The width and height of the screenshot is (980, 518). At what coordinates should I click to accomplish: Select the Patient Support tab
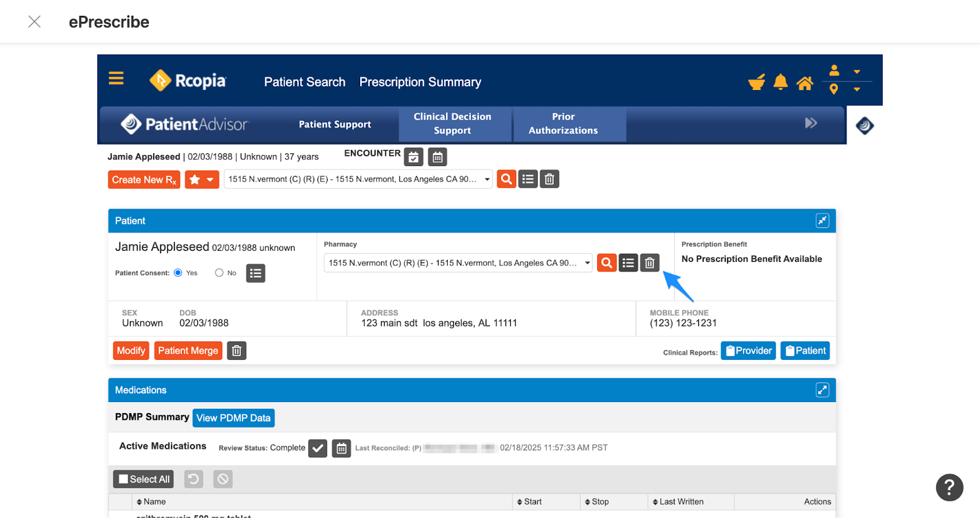tap(335, 124)
